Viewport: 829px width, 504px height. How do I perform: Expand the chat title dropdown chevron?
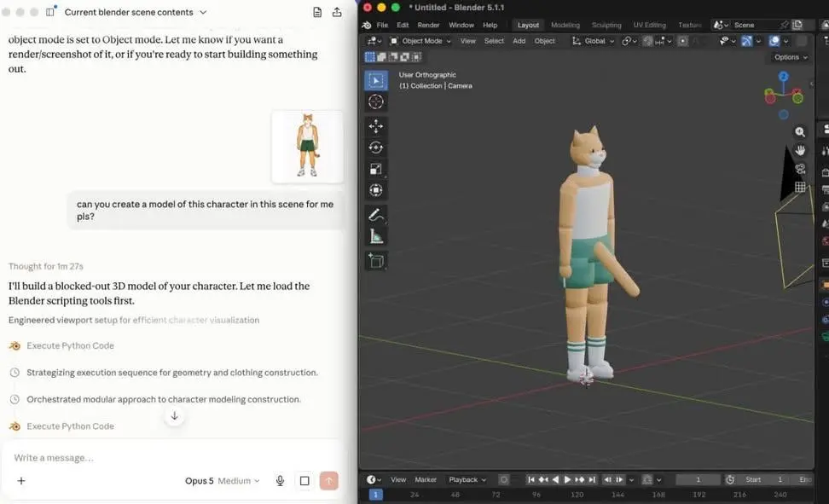[203, 12]
